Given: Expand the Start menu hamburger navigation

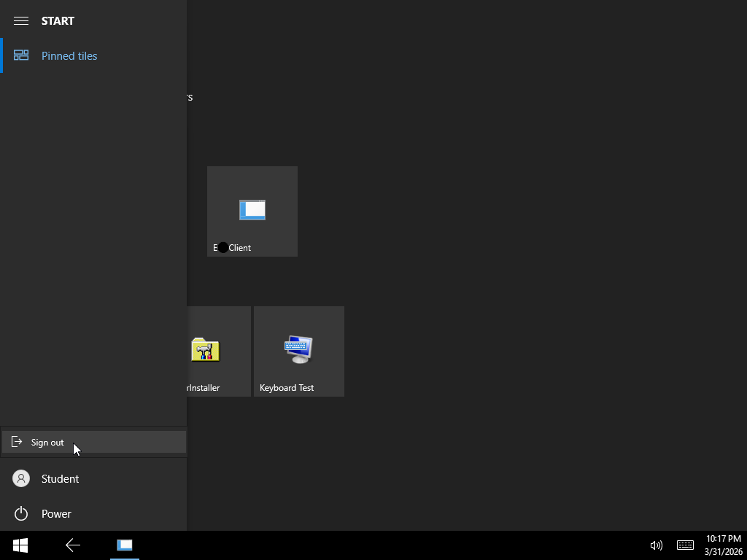Looking at the screenshot, I should (x=21, y=20).
